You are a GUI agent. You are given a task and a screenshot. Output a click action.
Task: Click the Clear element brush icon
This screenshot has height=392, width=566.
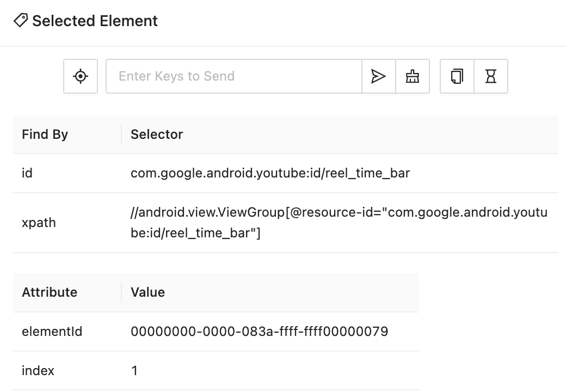[412, 76]
